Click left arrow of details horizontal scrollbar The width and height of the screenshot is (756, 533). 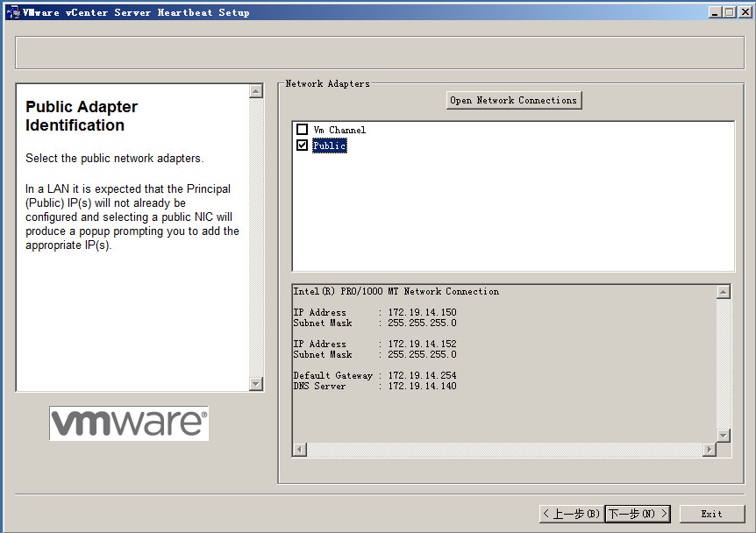[x=299, y=450]
